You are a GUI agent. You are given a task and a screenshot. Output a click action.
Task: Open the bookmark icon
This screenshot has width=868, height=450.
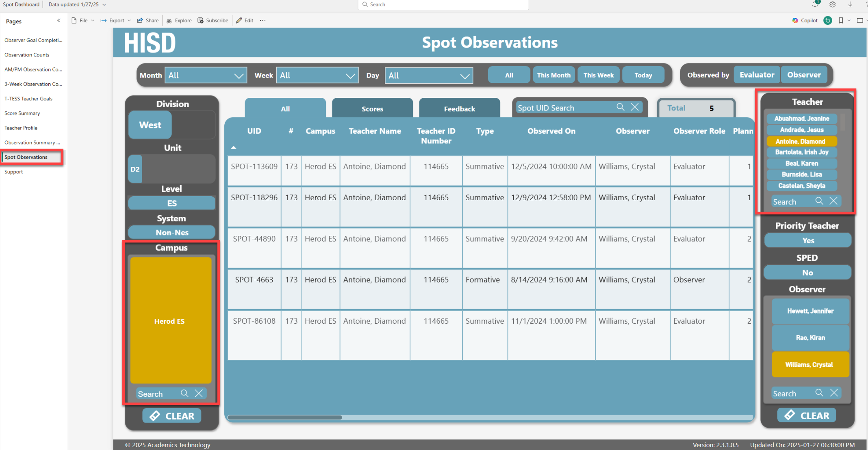[841, 20]
